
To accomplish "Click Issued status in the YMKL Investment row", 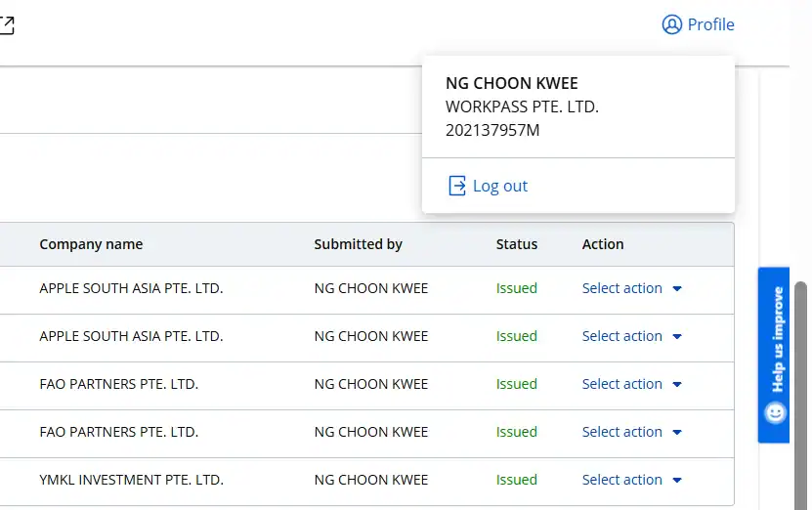I will [516, 480].
